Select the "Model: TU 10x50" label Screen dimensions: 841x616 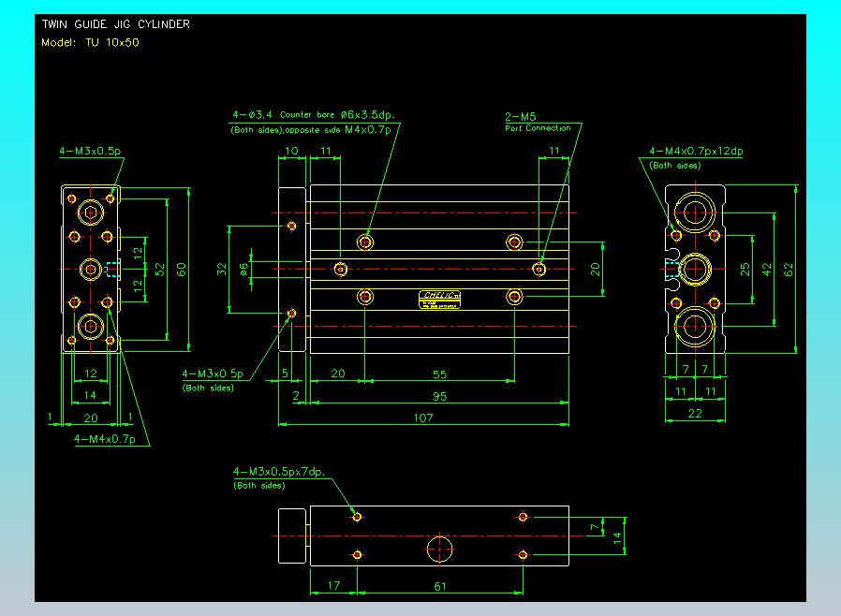point(90,42)
